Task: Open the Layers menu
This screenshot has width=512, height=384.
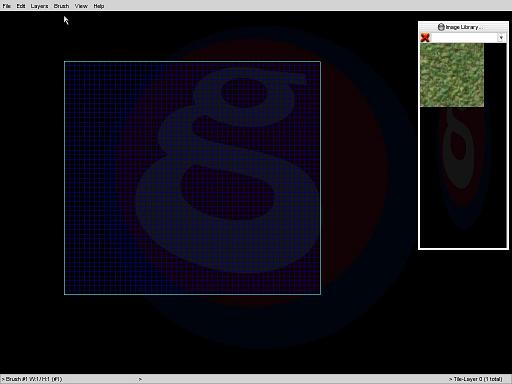Action: 39,6
